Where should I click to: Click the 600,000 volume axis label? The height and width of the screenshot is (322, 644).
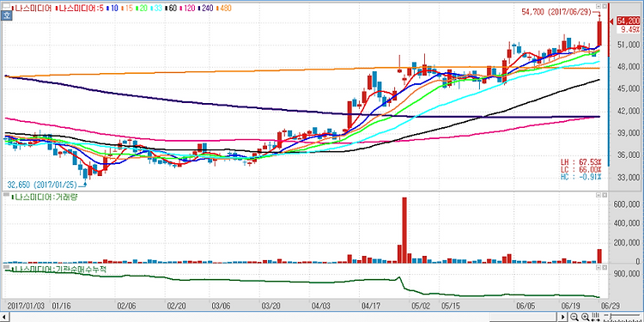click(x=627, y=205)
